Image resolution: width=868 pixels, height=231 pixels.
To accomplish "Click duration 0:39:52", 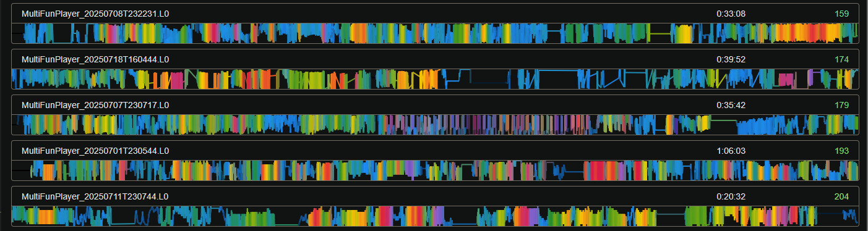I will [731, 59].
